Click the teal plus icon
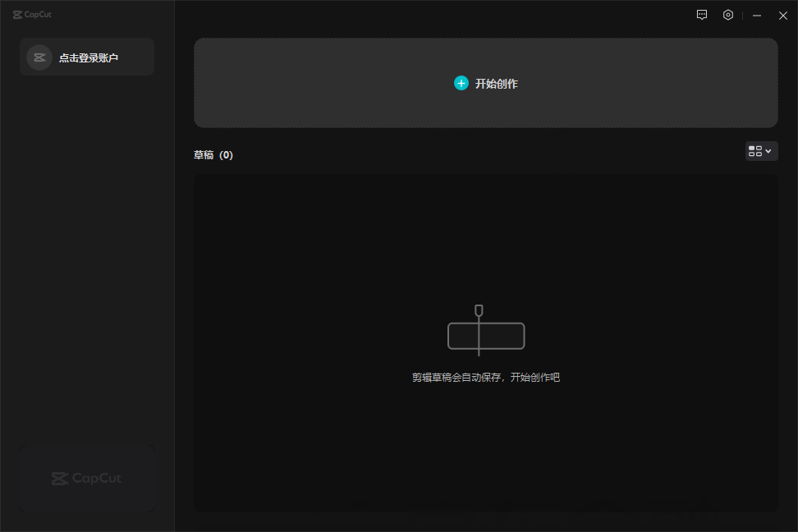 [461, 84]
